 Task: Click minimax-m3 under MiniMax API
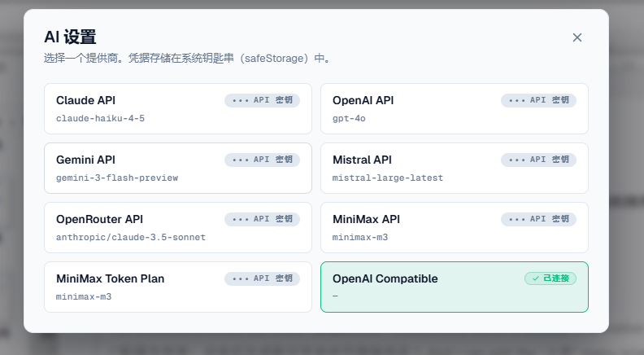pyautogui.click(x=360, y=238)
